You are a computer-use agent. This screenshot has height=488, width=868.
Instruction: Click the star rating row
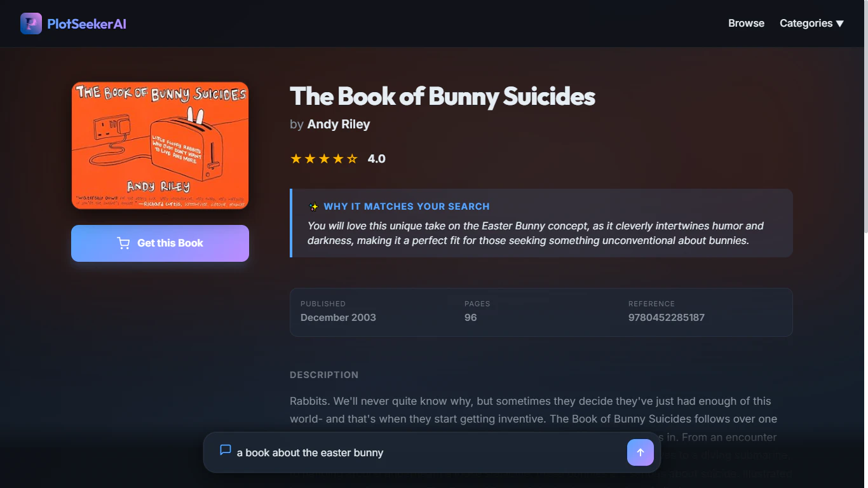pyautogui.click(x=324, y=159)
